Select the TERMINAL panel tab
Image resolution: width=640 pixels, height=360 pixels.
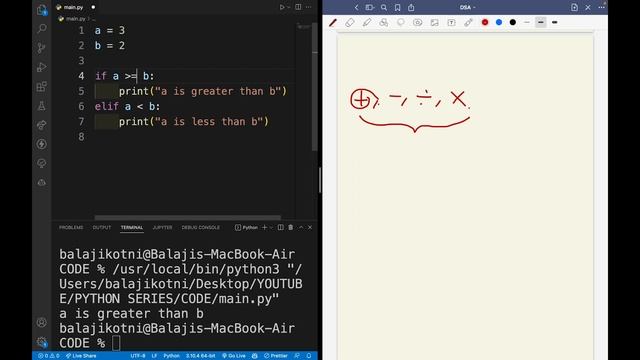(x=132, y=227)
